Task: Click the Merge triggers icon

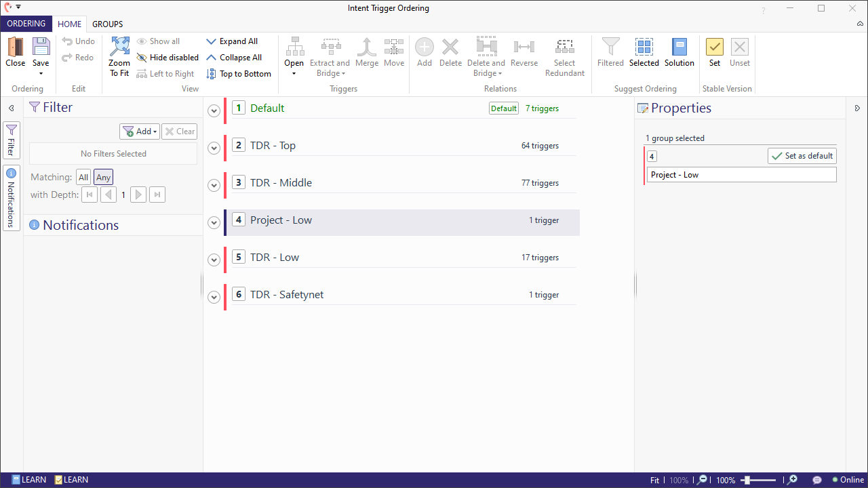Action: [x=366, y=51]
